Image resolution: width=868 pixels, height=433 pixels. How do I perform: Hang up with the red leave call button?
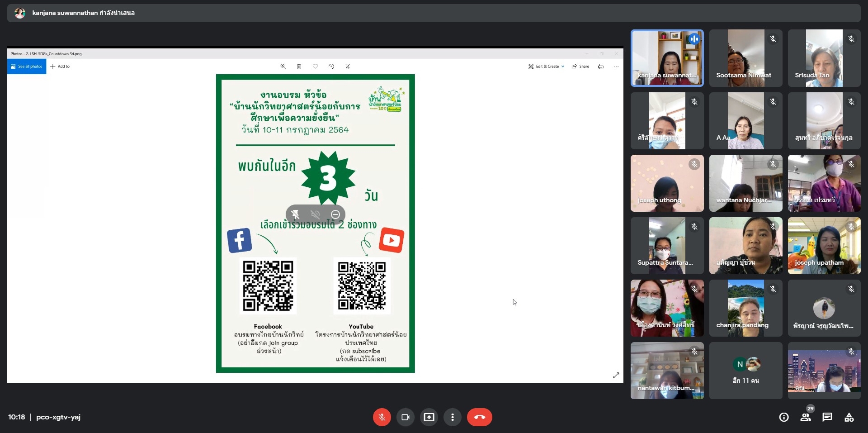[x=480, y=417]
